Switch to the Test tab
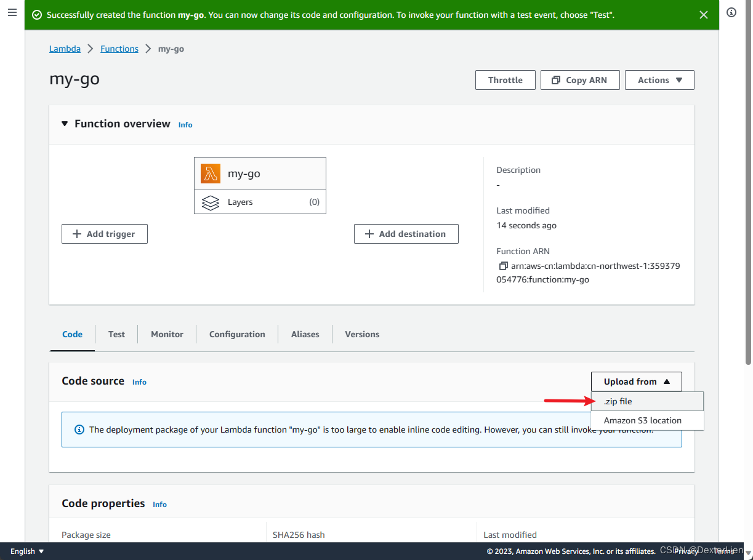The height and width of the screenshot is (560, 753). pyautogui.click(x=116, y=334)
